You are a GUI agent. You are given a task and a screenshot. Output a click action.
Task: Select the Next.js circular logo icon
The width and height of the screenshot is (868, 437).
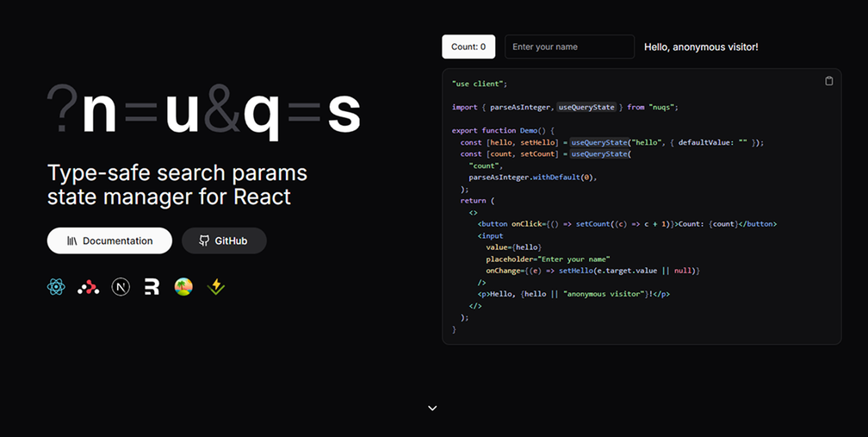pos(121,287)
